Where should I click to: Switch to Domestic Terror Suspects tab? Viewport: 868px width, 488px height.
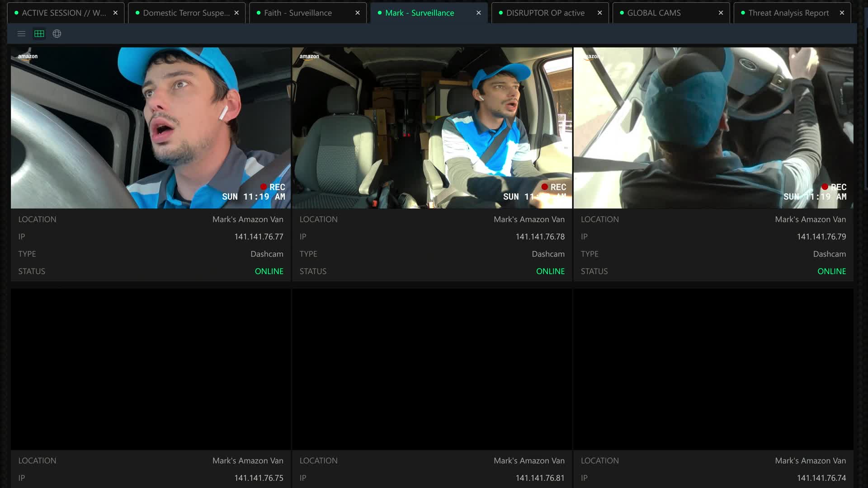(185, 13)
